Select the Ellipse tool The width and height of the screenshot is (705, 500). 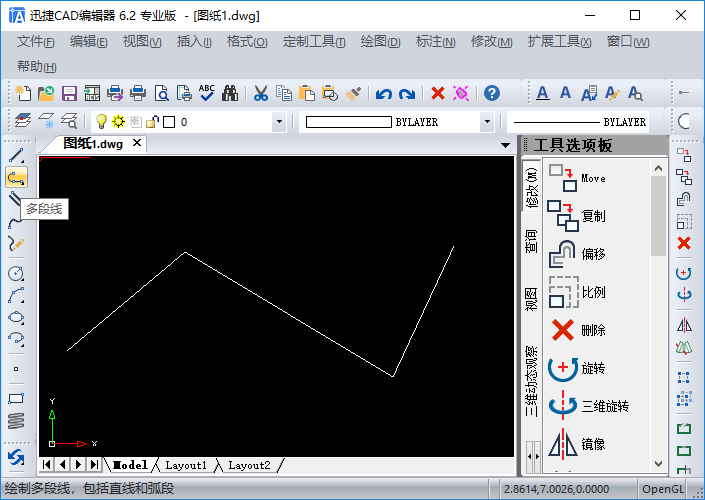pyautogui.click(x=16, y=317)
